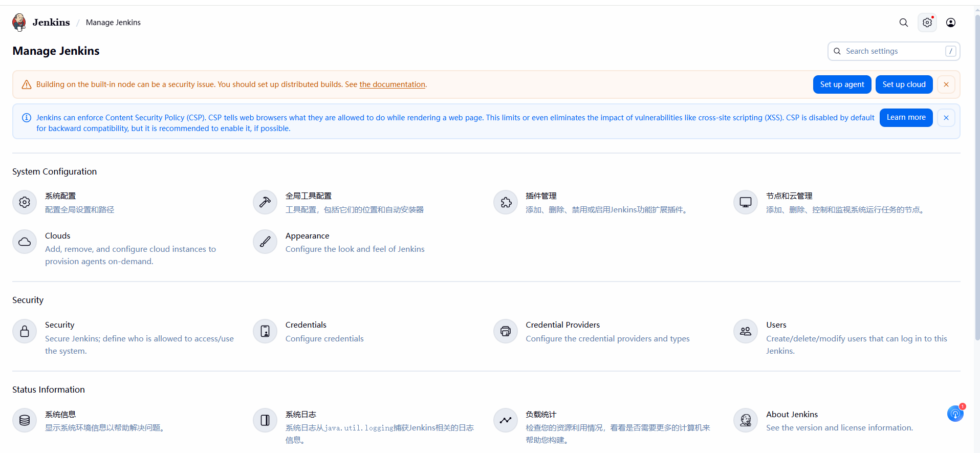Click the slash shortcut hint in search box
The width and height of the screenshot is (980, 453).
coord(951,51)
